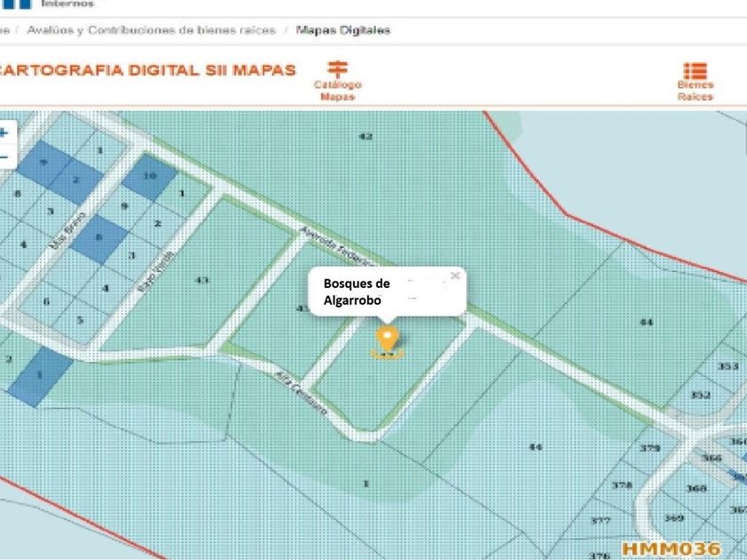The height and width of the screenshot is (560, 747).
Task: Click parcel 379 near the curved road
Action: (650, 448)
